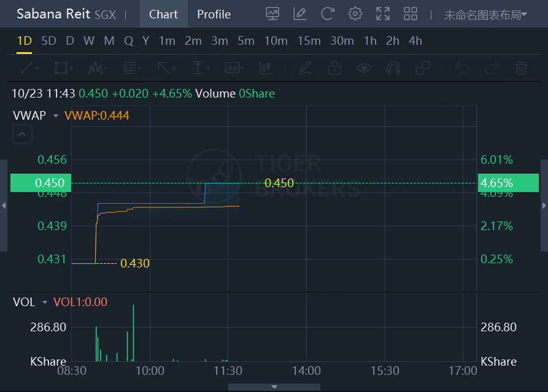Viewport: 548px width, 392px height.
Task: Click the duplicate drawing copy icon
Action: tap(423, 67)
